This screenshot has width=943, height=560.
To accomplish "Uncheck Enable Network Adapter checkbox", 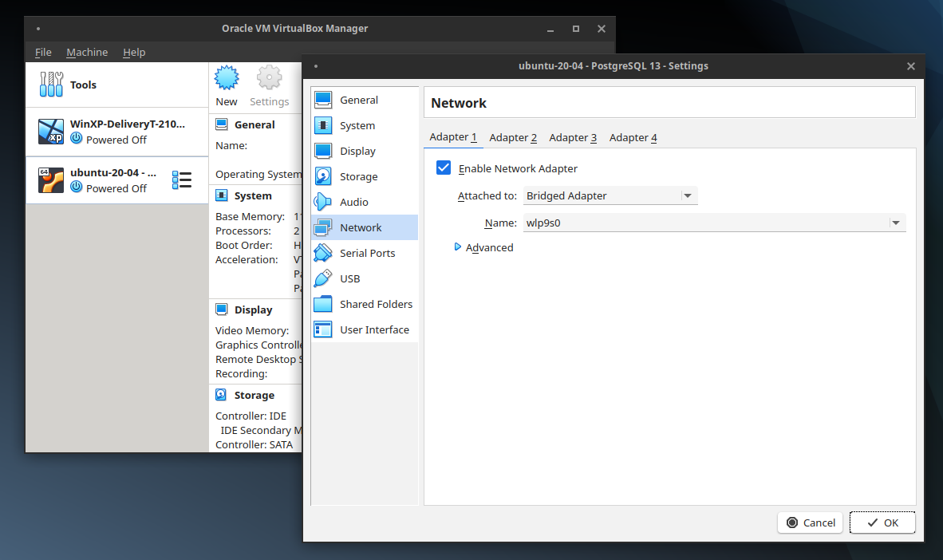I will click(444, 168).
